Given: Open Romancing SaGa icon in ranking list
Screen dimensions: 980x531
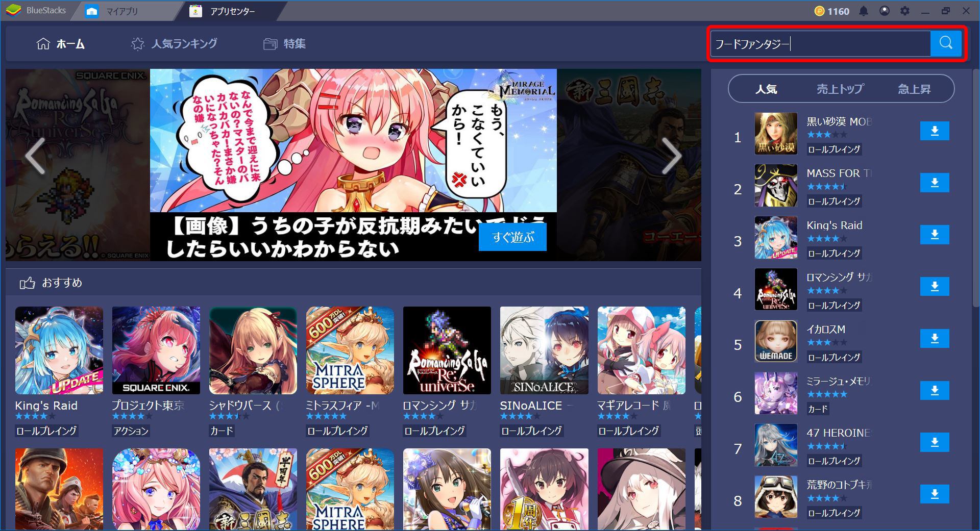Looking at the screenshot, I should pyautogui.click(x=776, y=289).
